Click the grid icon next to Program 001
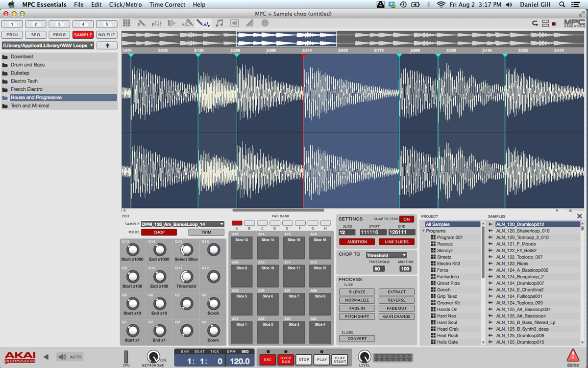This screenshot has height=368, width=588. click(x=433, y=237)
